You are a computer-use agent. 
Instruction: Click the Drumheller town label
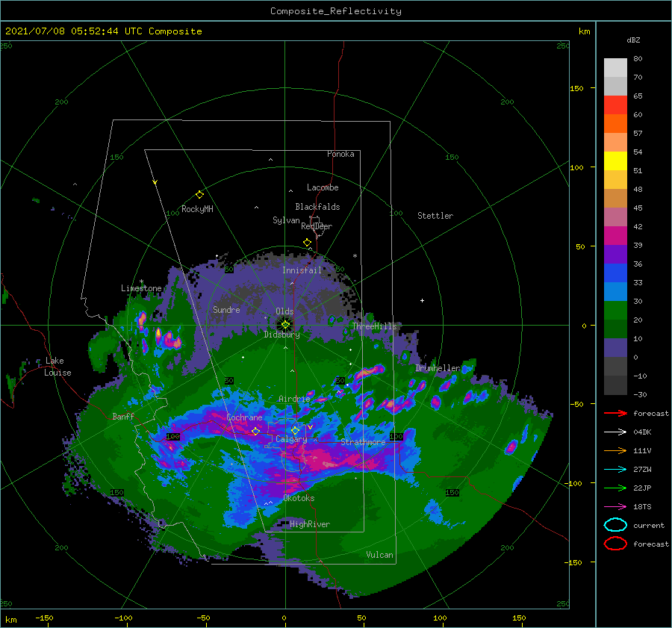[438, 368]
